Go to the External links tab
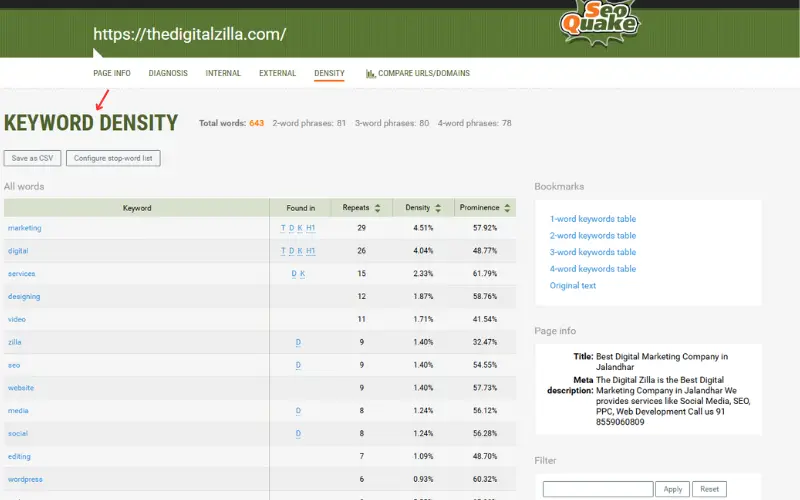 coord(277,73)
